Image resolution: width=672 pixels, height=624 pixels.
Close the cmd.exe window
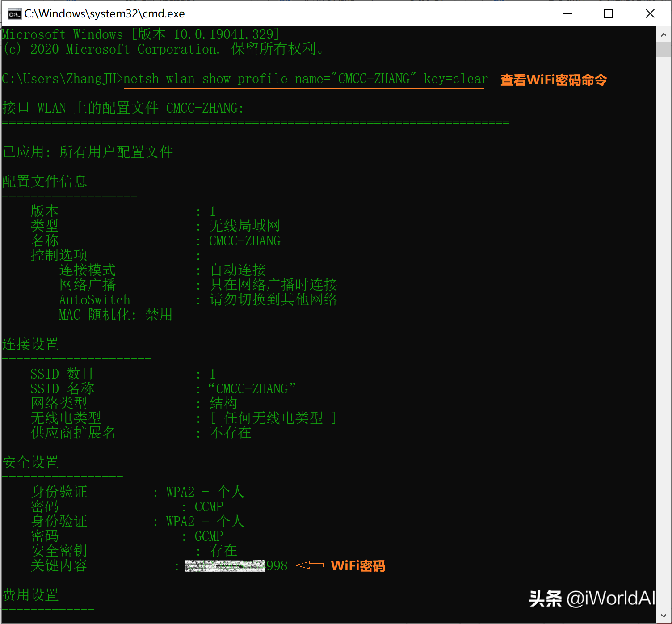point(650,14)
